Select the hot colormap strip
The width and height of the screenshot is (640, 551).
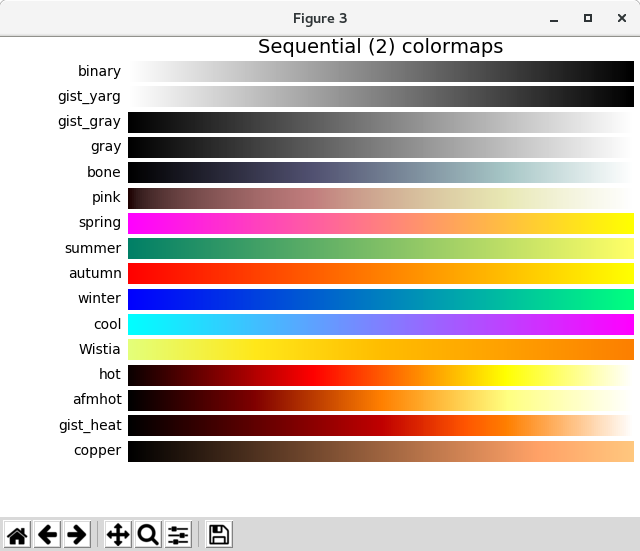tap(381, 375)
